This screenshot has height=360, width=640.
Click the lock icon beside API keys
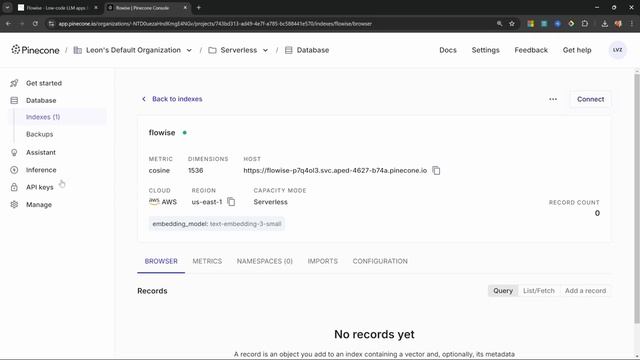14,187
